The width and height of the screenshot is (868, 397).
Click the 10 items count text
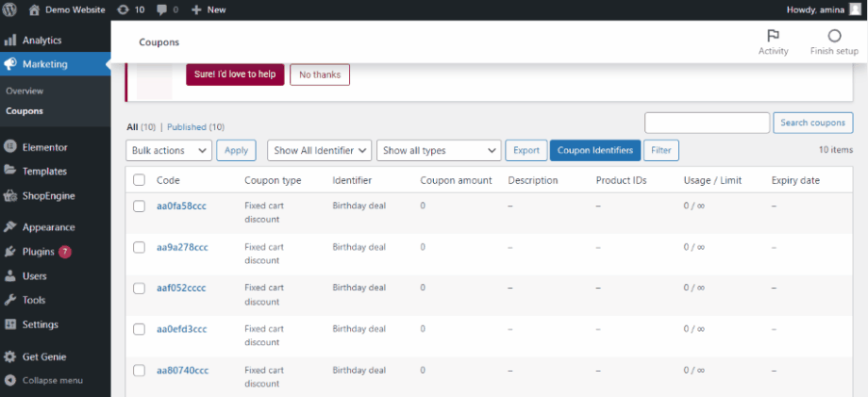(x=835, y=149)
